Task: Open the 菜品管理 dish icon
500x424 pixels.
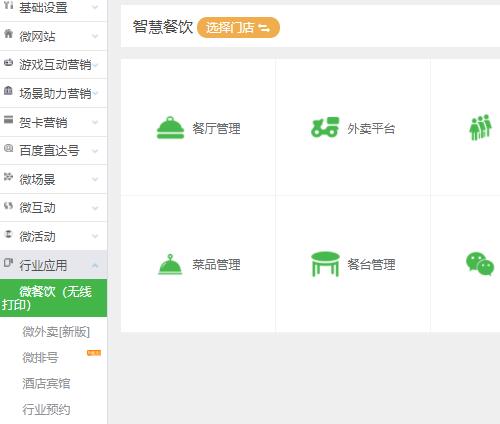Action: pos(170,264)
